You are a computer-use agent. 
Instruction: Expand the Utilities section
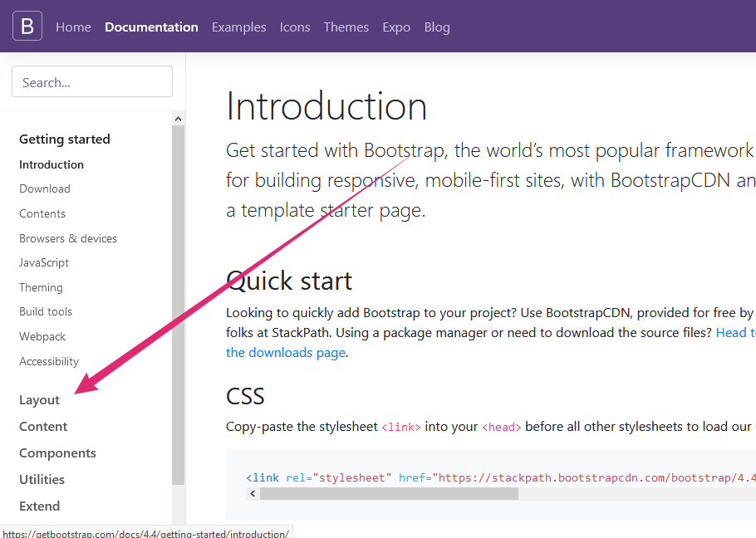[42, 480]
